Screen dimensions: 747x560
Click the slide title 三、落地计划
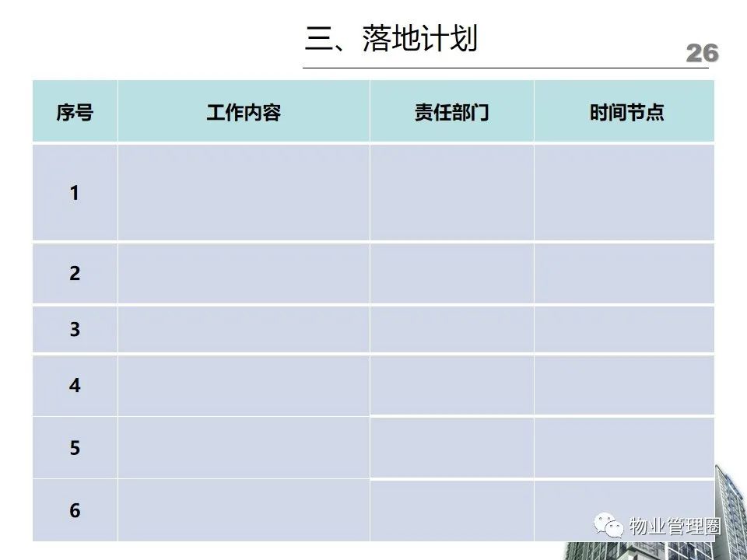tap(391, 38)
